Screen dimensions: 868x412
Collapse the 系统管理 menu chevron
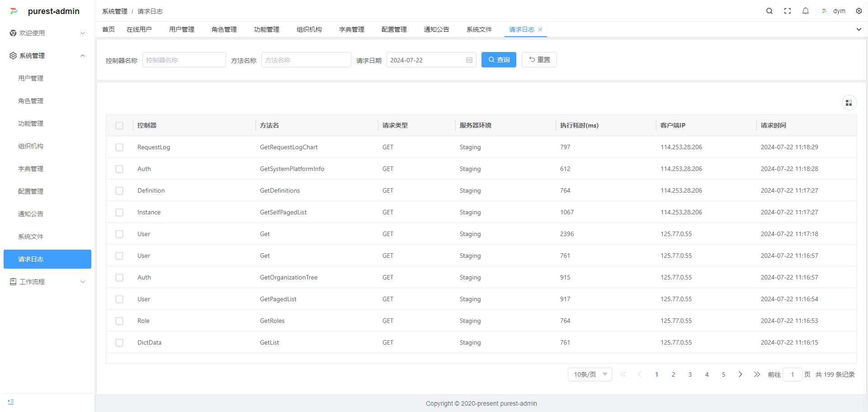(83, 56)
